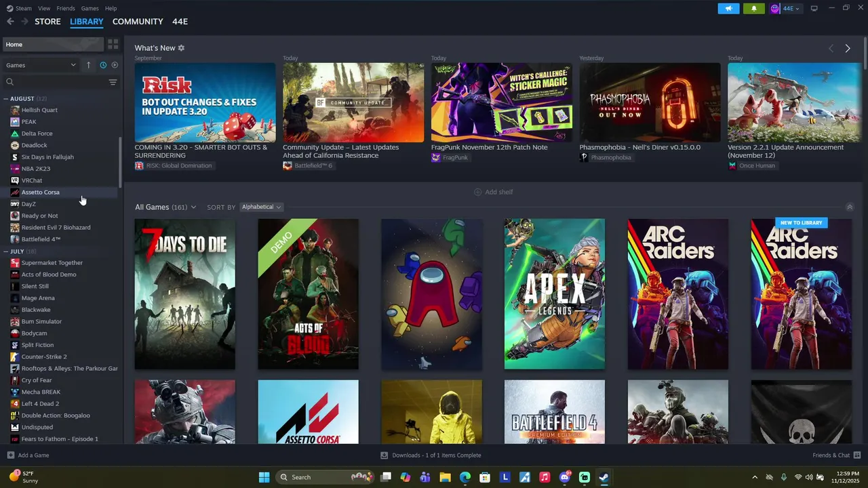Open the Steam menu
Viewport: 868px width, 488px height.
pyautogui.click(x=24, y=8)
